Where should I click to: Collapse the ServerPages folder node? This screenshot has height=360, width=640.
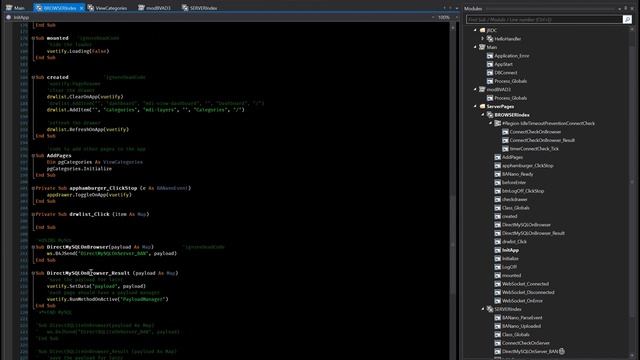(x=475, y=106)
